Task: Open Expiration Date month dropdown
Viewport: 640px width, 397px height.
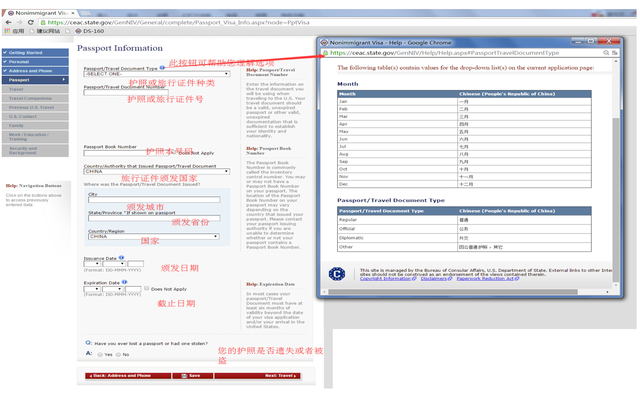Action: point(113,289)
